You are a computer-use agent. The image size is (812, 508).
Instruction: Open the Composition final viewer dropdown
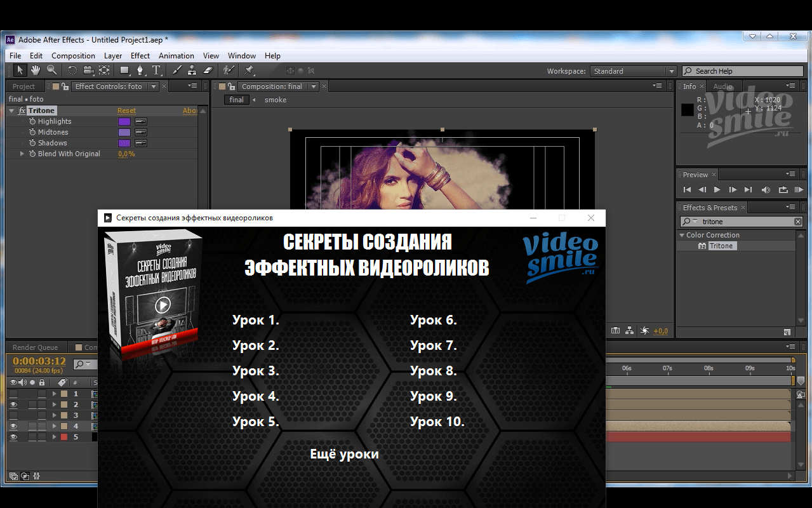click(x=314, y=86)
